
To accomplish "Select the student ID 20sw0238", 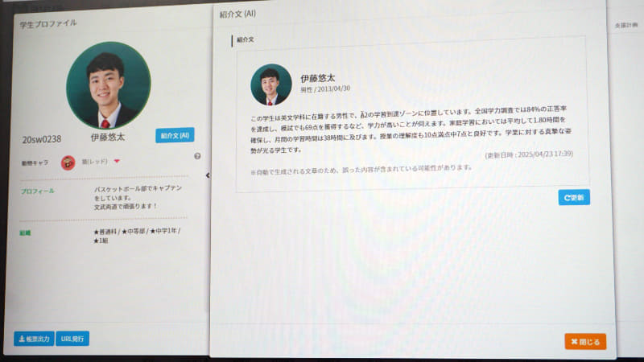I will (42, 139).
